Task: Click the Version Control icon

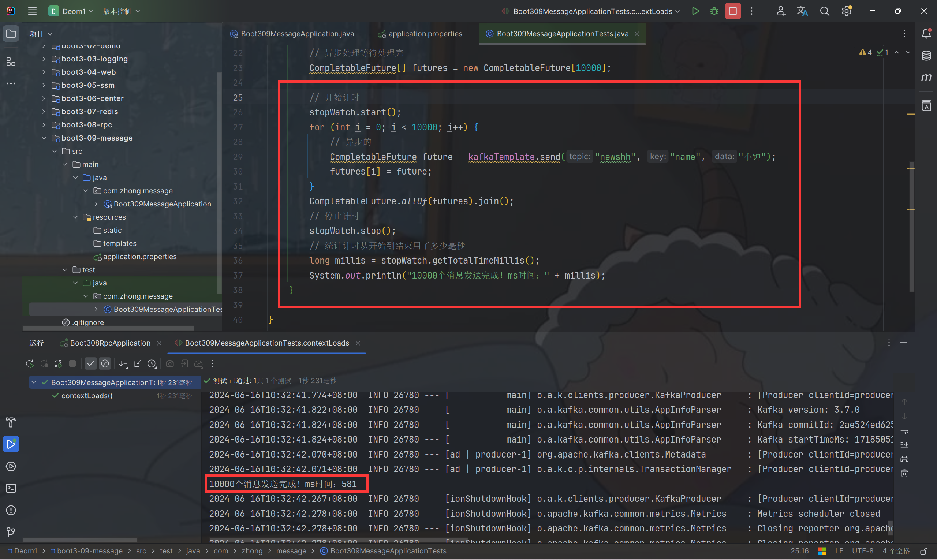Action: pos(123,11)
